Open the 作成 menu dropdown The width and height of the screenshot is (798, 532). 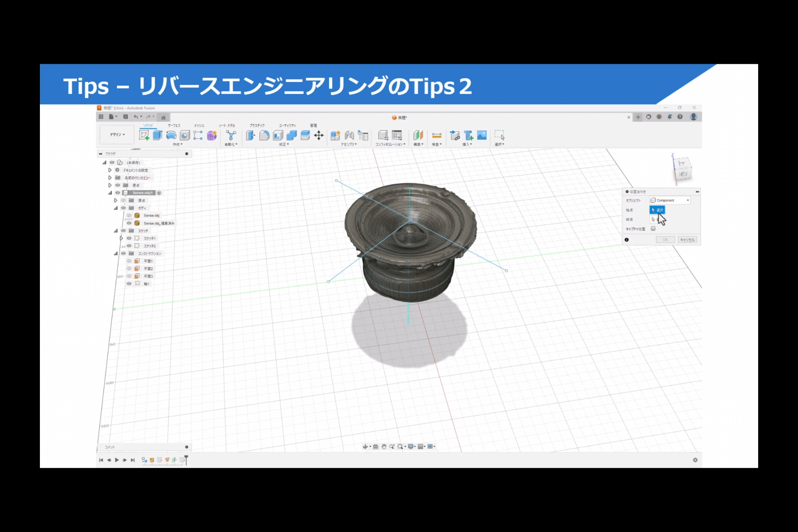177,144
